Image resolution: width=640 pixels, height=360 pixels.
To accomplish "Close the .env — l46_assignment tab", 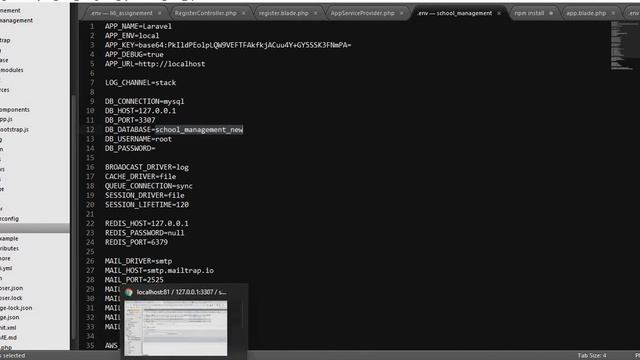I will [160, 13].
